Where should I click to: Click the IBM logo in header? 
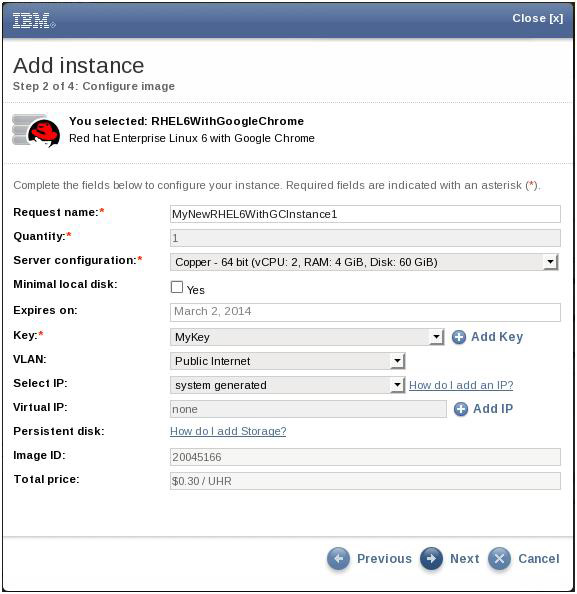pos(34,20)
